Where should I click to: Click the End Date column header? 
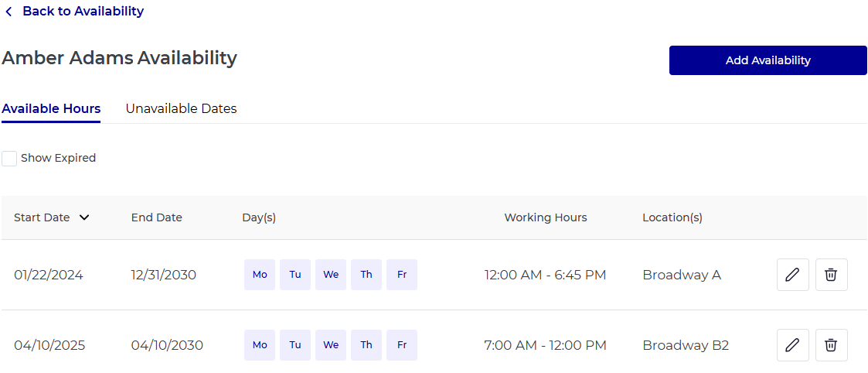coord(157,217)
